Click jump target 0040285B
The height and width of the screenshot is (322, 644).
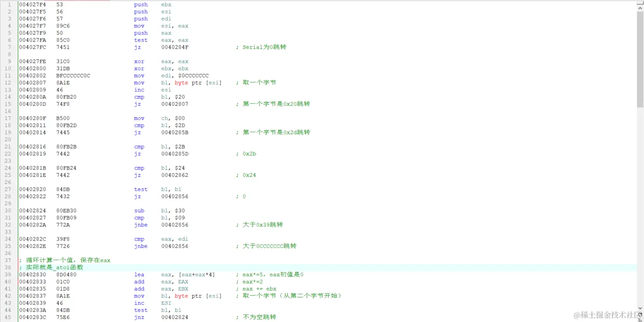[175, 132]
